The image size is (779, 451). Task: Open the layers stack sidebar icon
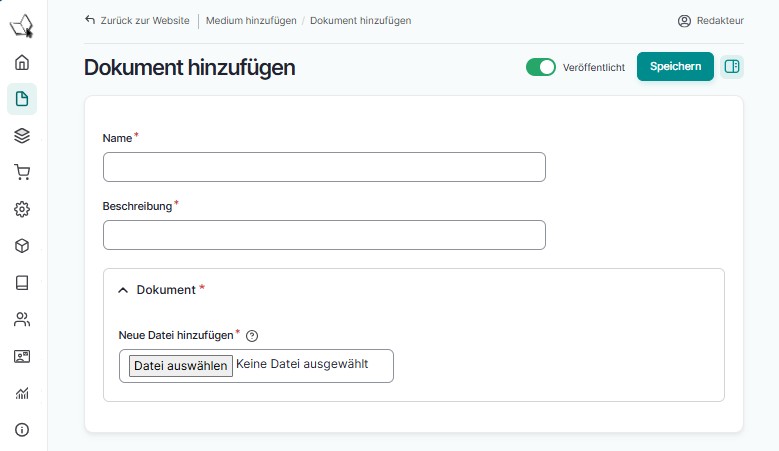point(22,136)
